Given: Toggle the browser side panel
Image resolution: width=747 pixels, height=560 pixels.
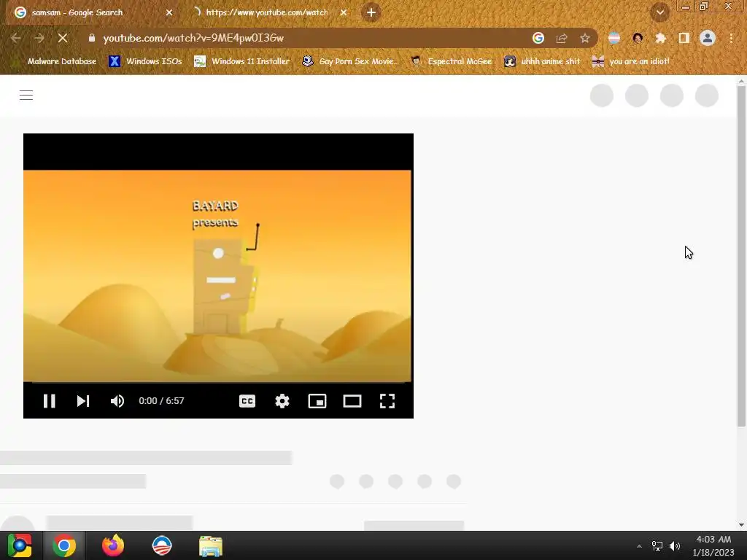Looking at the screenshot, I should pos(684,38).
